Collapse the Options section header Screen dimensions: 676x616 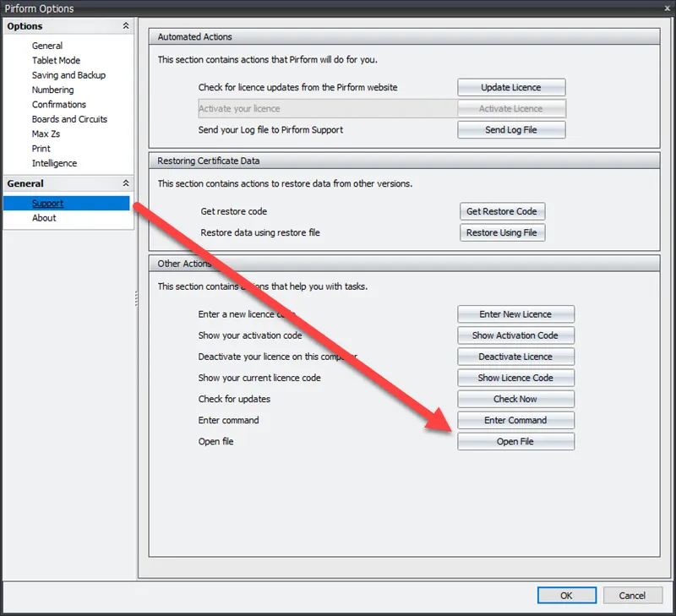tap(125, 26)
